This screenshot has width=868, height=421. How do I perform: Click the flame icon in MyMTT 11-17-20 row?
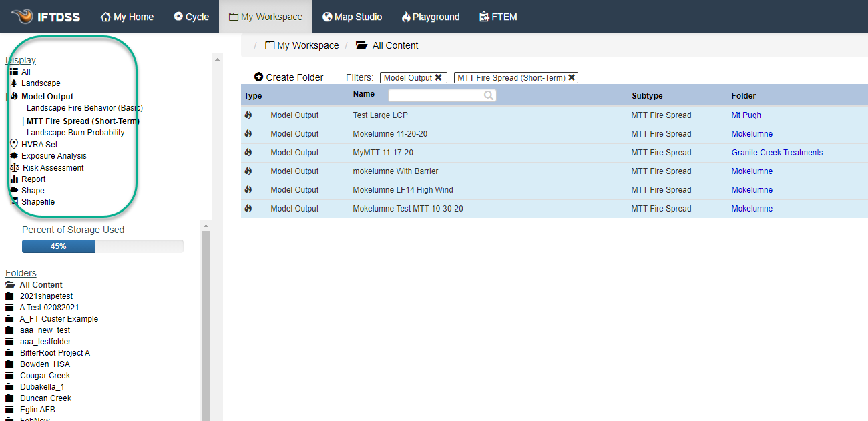(248, 153)
